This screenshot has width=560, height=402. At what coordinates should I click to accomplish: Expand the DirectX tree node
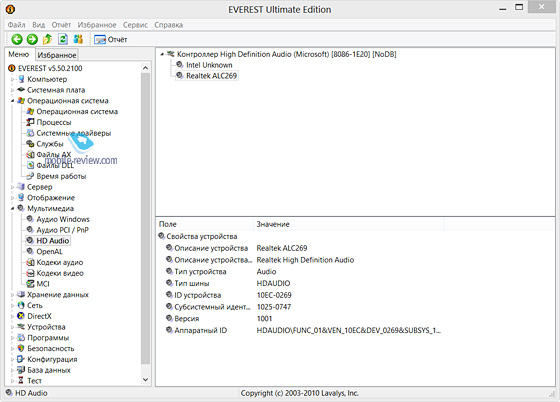12,316
